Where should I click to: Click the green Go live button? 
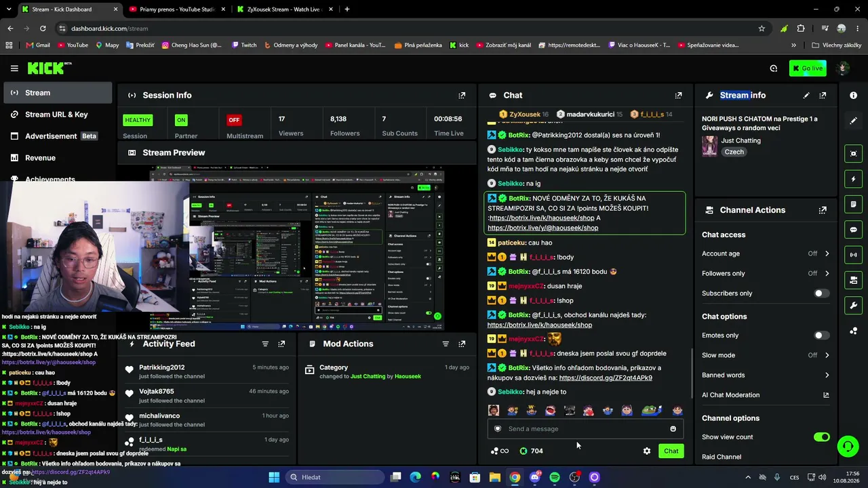click(807, 68)
